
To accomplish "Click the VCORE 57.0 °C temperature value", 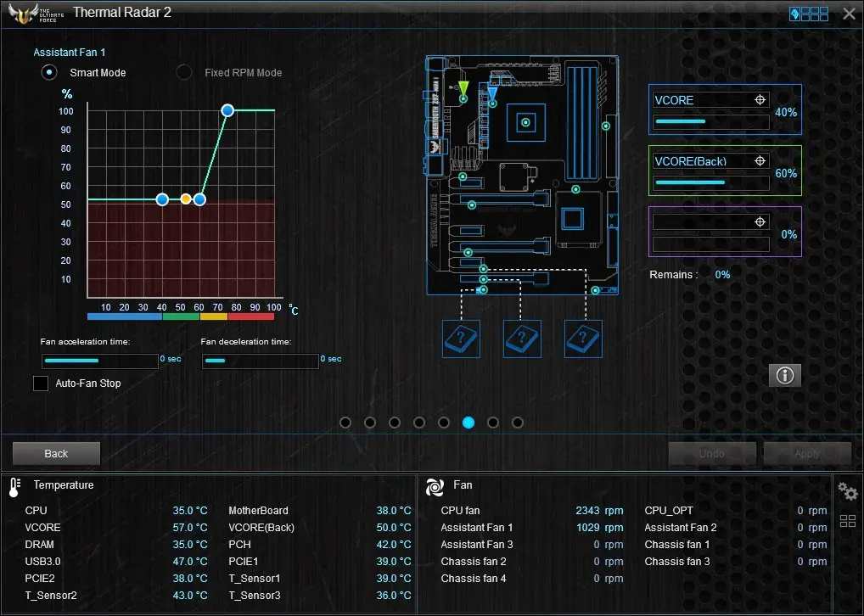I will pyautogui.click(x=190, y=527).
